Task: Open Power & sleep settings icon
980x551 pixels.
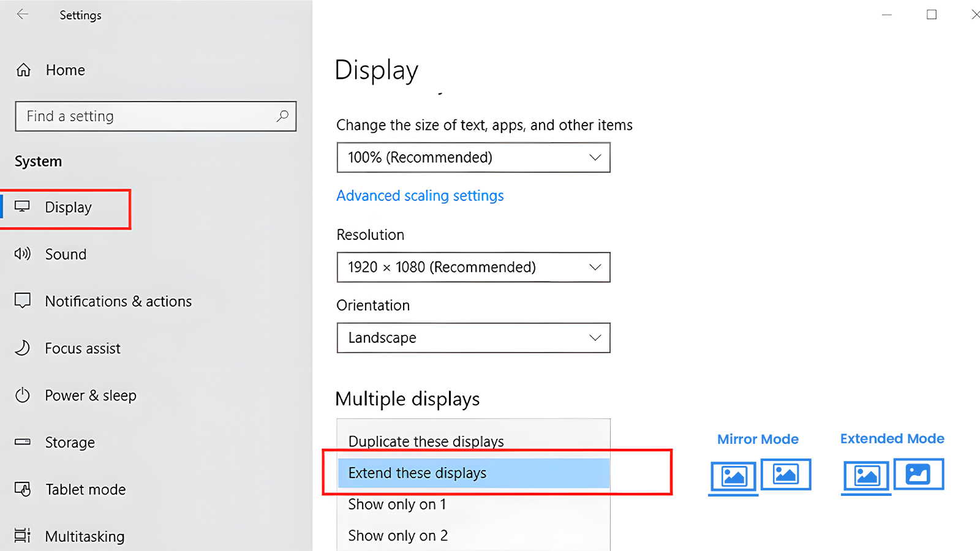Action: [x=22, y=395]
